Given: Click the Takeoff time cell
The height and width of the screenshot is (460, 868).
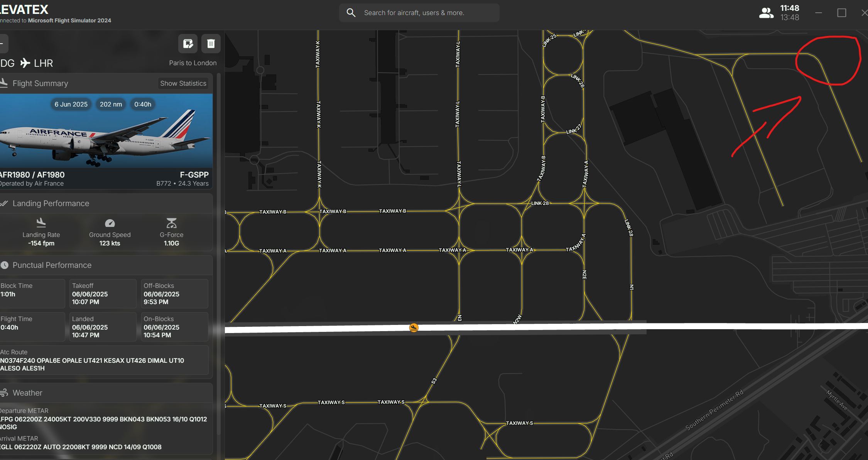Looking at the screenshot, I should pyautogui.click(x=103, y=294).
